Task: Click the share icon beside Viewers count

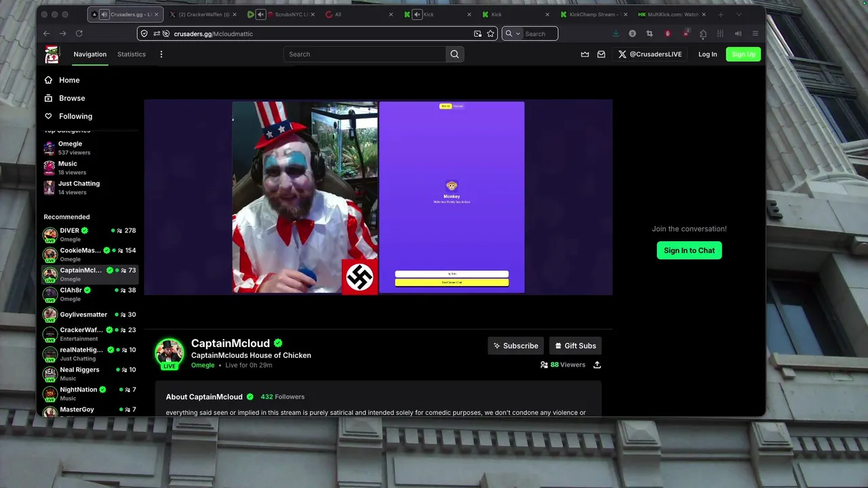Action: (597, 365)
